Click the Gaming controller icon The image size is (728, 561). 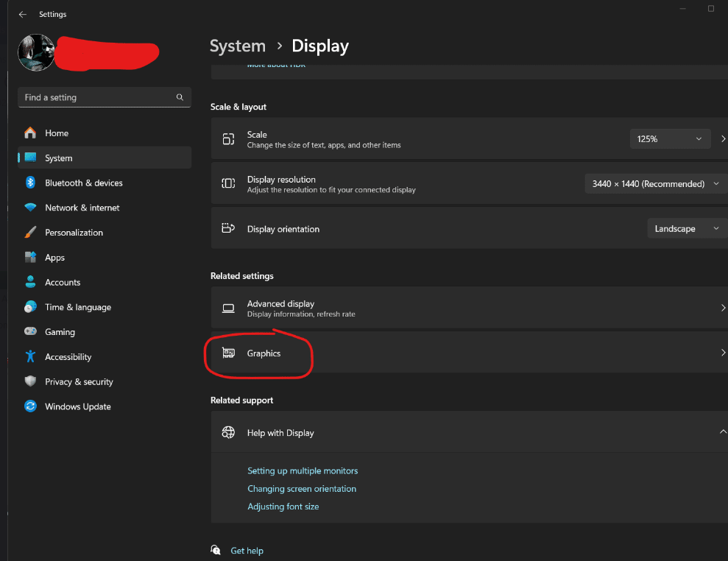coord(30,332)
